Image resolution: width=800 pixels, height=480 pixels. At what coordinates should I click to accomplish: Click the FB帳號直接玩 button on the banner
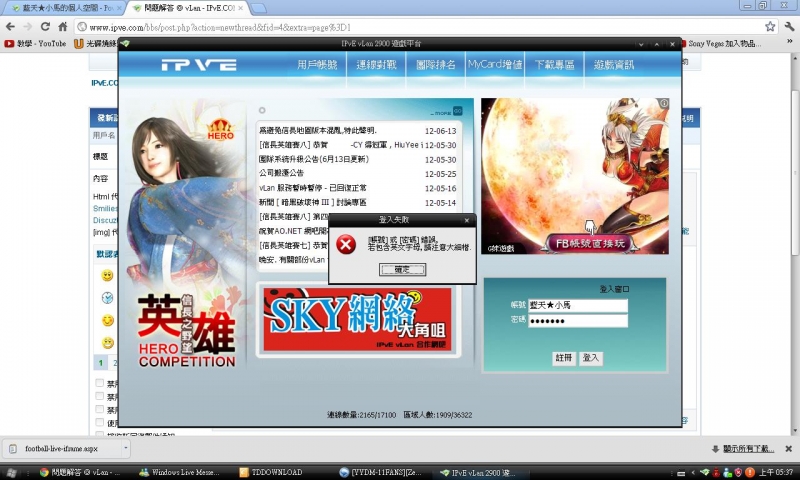click(590, 244)
